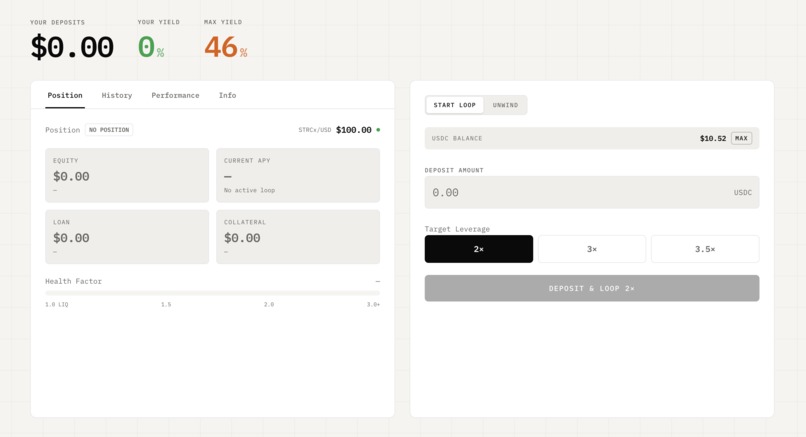Image resolution: width=806 pixels, height=437 pixels.
Task: Switch to the Position tab
Action: pyautogui.click(x=65, y=95)
